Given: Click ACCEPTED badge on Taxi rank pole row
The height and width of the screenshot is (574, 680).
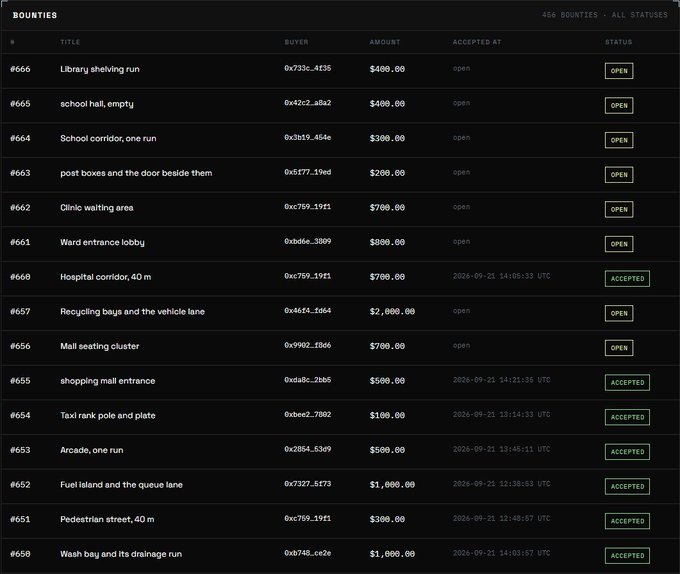Looking at the screenshot, I should [x=627, y=417].
